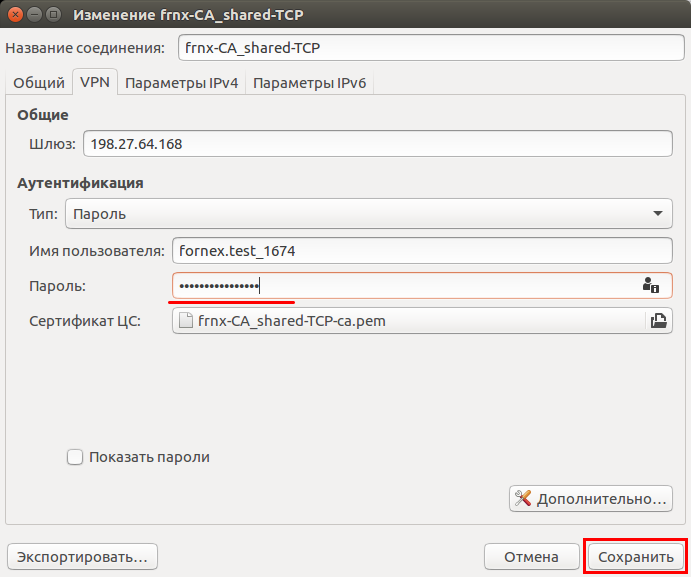Click the Отмена button
The height and width of the screenshot is (577, 691).
coord(531,557)
